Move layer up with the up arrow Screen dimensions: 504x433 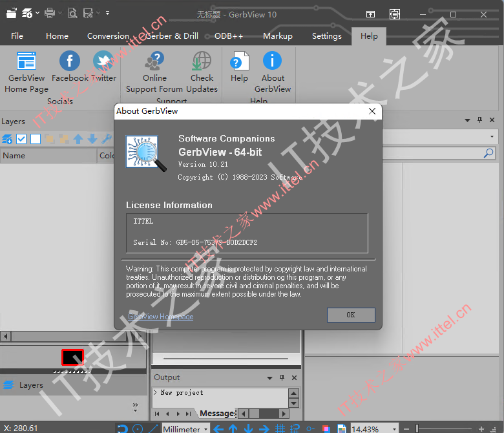pyautogui.click(x=78, y=139)
